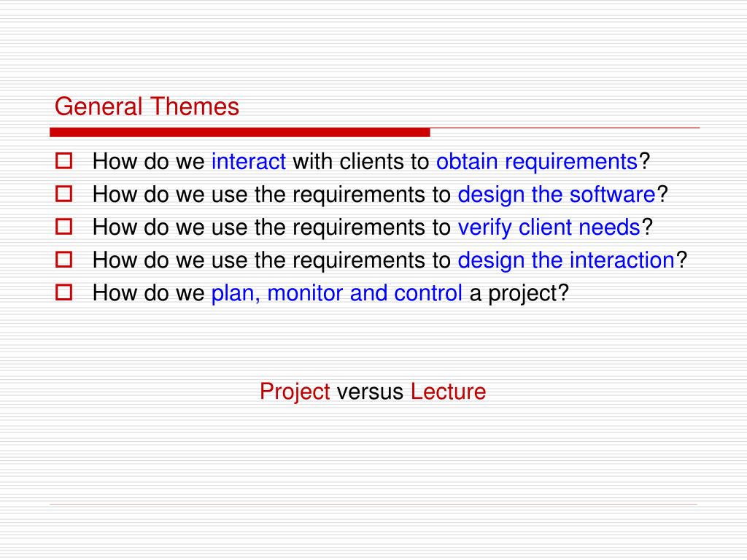Click the words with clients to in the first bullet
Viewport: 747px width, 560px height.
coord(360,161)
